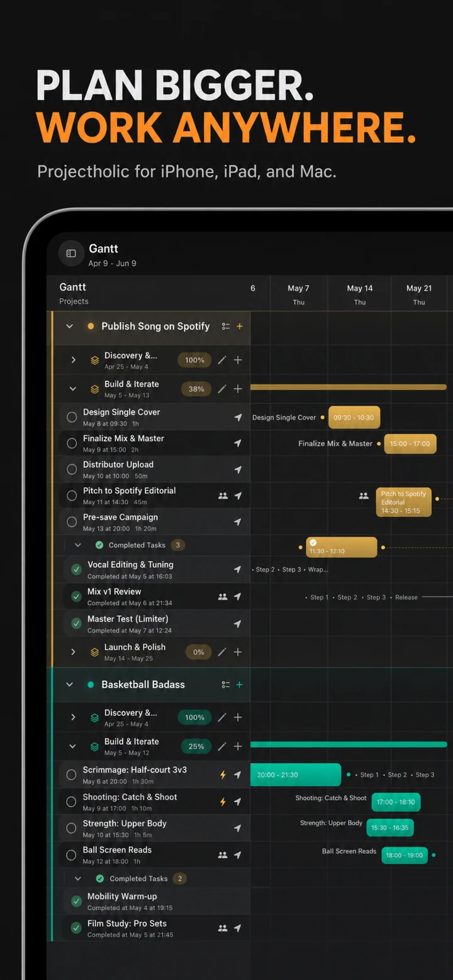The image size is (453, 980).
Task: Open list options for Basketball Badass
Action: coord(225,685)
